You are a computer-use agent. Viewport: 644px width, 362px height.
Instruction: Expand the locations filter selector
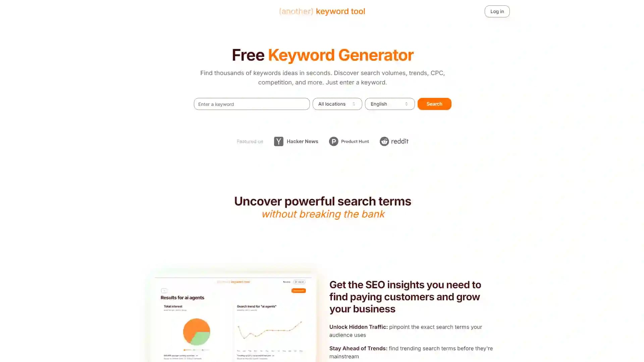[337, 104]
